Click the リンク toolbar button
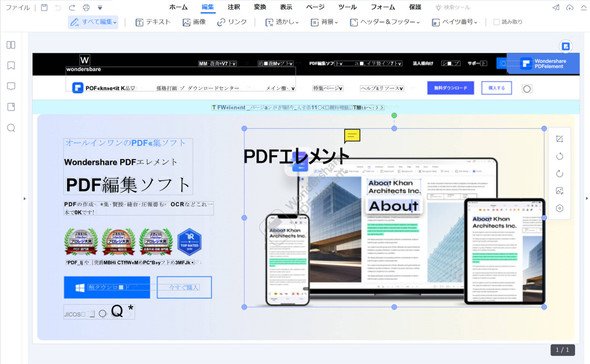 (232, 22)
